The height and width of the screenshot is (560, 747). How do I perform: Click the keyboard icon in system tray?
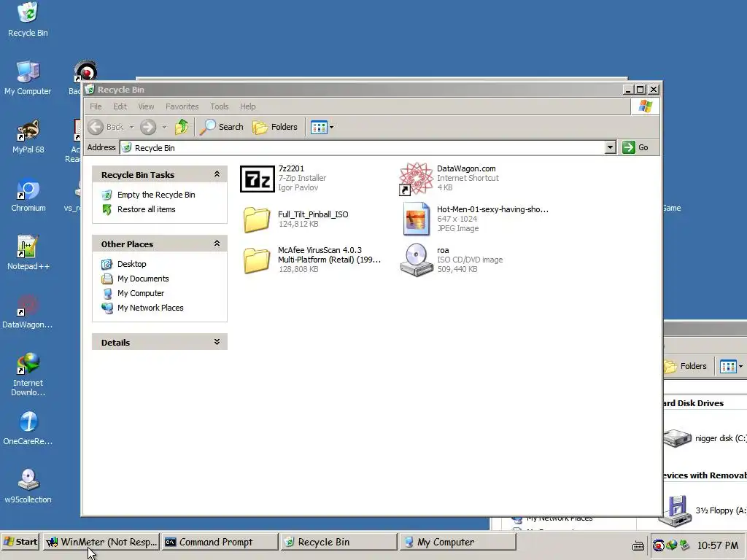(638, 545)
